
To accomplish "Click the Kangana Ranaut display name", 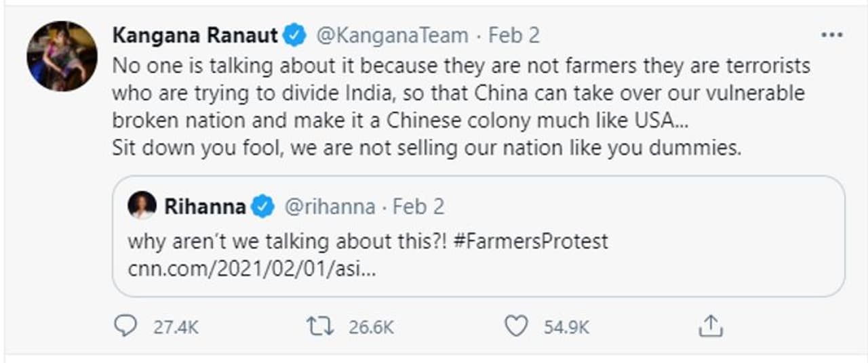I will pyautogui.click(x=195, y=35).
